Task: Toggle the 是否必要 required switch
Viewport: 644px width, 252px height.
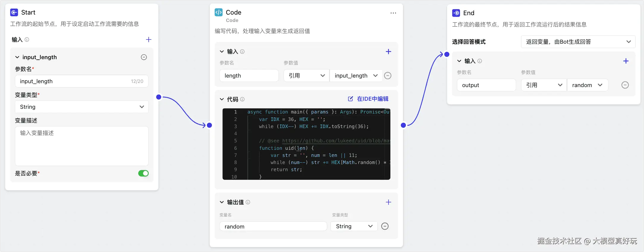Action: click(x=143, y=174)
